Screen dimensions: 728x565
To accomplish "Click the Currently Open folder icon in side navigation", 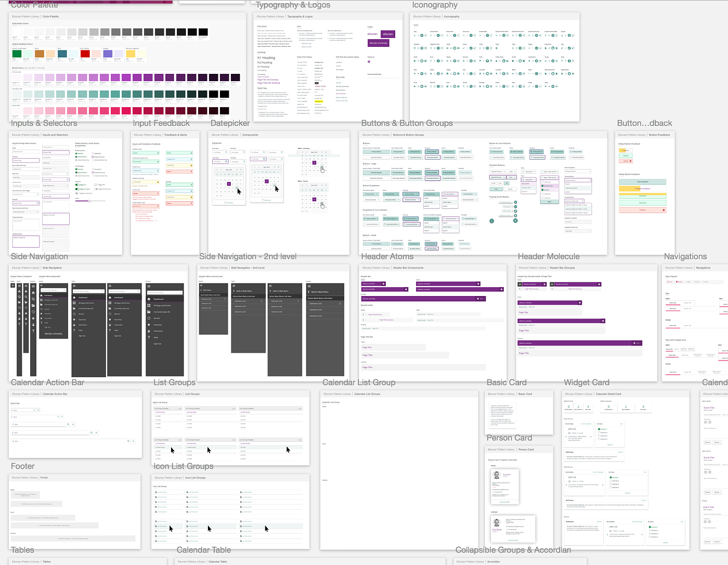I will pos(19,302).
